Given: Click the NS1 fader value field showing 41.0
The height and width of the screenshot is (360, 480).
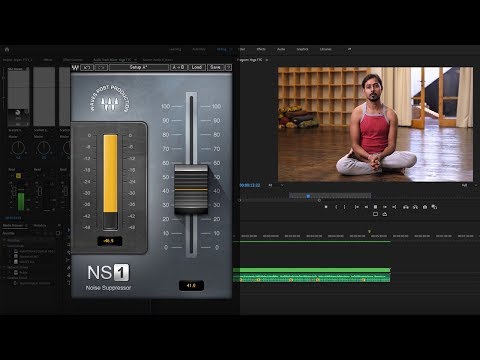Looking at the screenshot, I should 191,286.
